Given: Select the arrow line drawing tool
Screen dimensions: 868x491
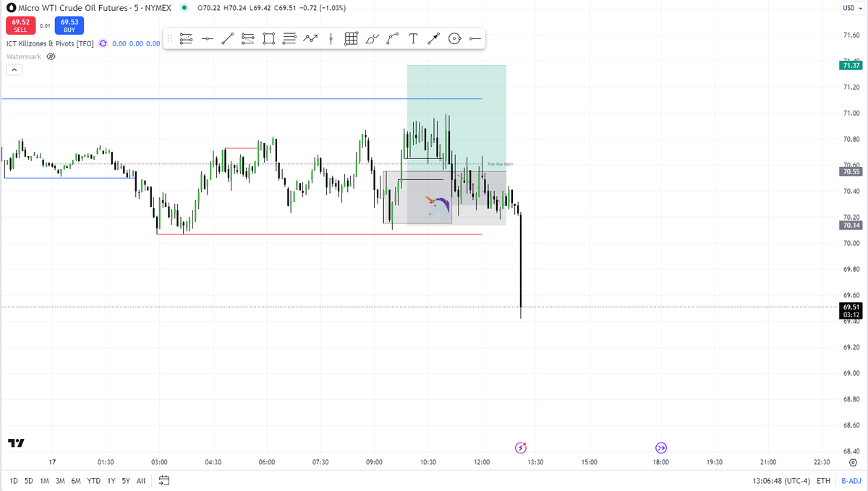Looking at the screenshot, I should tap(434, 39).
